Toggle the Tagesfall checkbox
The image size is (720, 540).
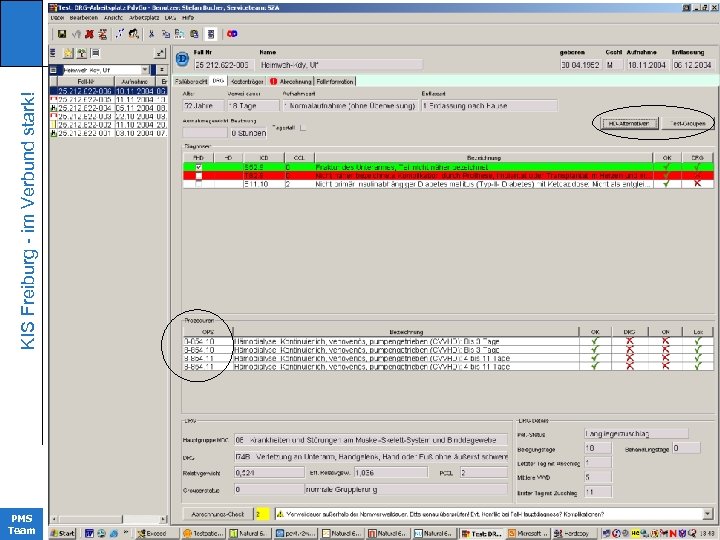pos(303,128)
